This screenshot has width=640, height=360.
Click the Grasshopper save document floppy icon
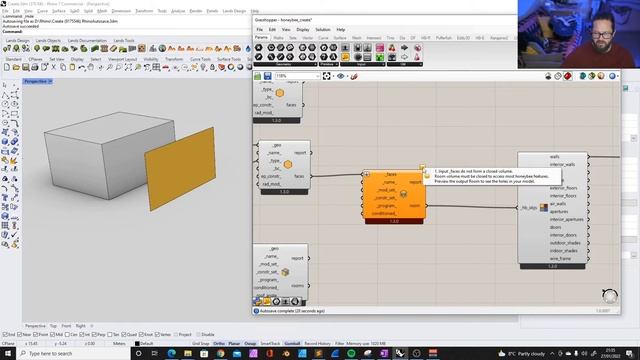tap(267, 76)
